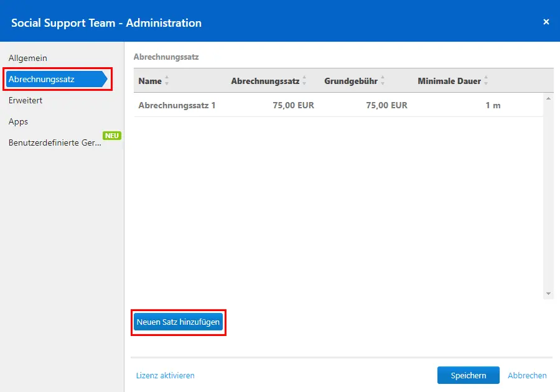Select the Abrechnungssatz sidebar item
Image resolution: width=560 pixels, height=392 pixels.
57,79
